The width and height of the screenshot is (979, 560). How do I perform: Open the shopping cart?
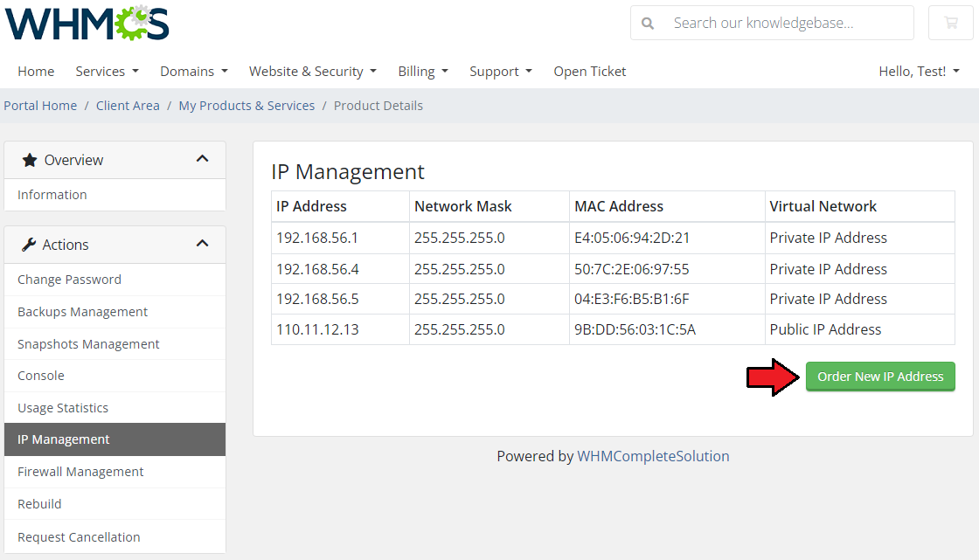[x=951, y=23]
